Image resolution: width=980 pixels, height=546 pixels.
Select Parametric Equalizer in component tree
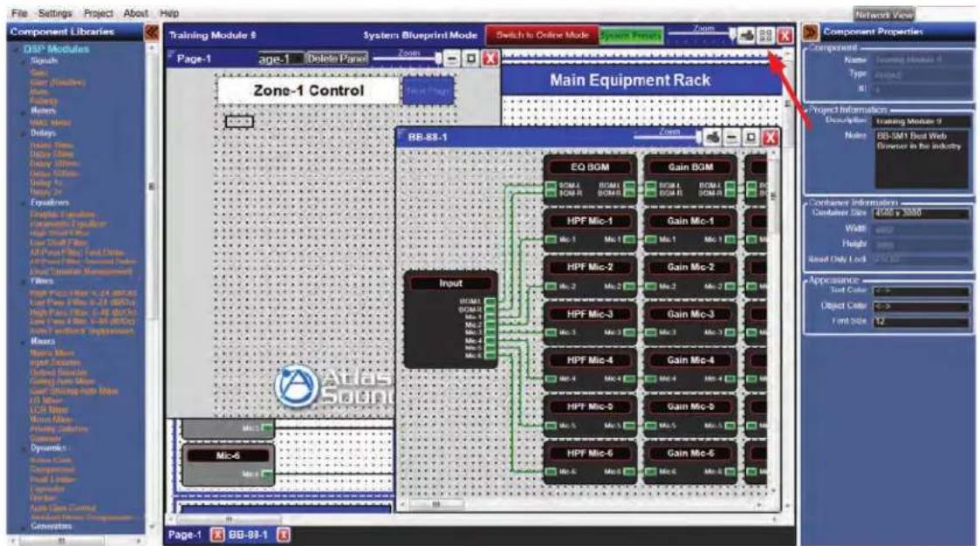click(68, 223)
